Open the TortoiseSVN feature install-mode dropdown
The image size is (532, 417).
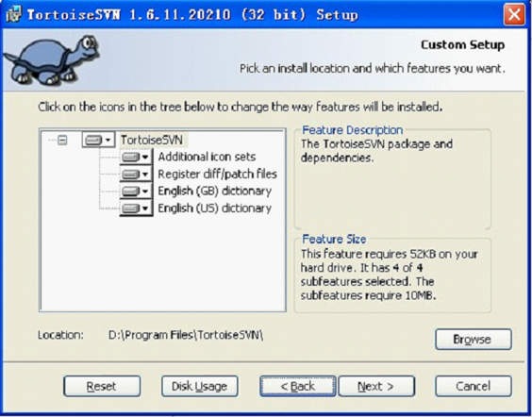coord(98,140)
